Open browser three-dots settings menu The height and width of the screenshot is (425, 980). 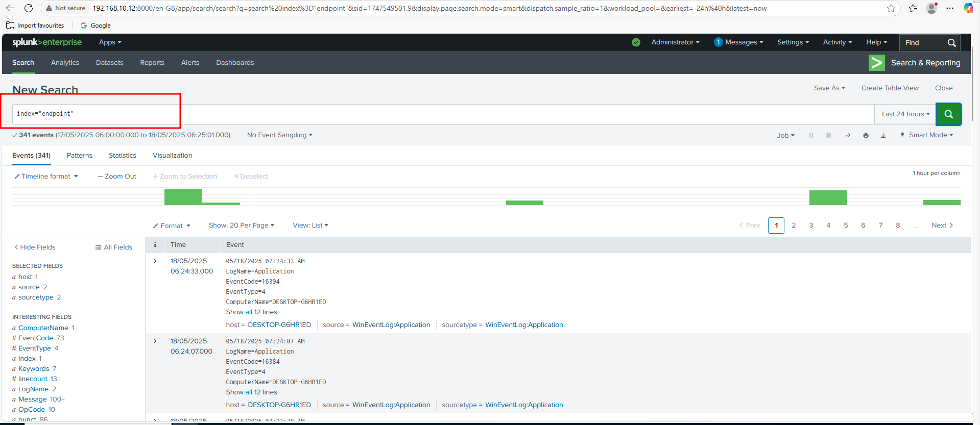coord(950,8)
